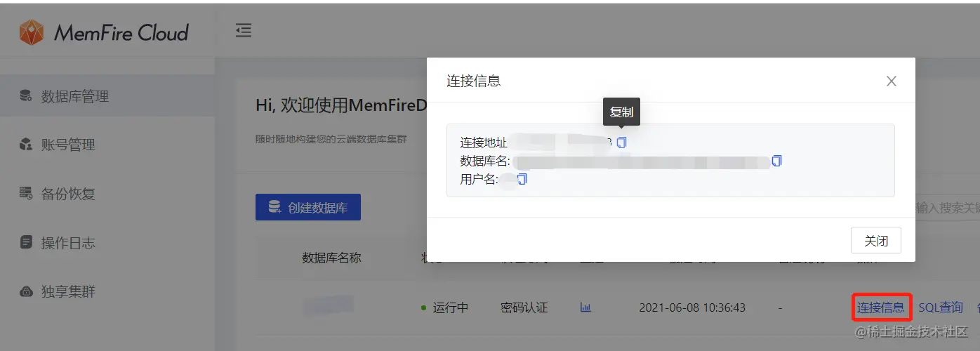
Task: Click the 关闭 button
Action: pos(876,240)
